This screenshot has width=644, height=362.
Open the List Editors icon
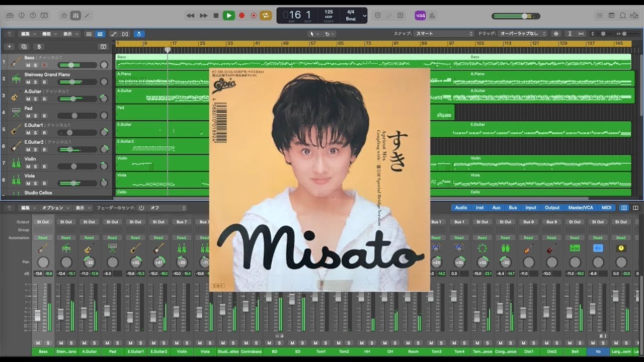601,16
